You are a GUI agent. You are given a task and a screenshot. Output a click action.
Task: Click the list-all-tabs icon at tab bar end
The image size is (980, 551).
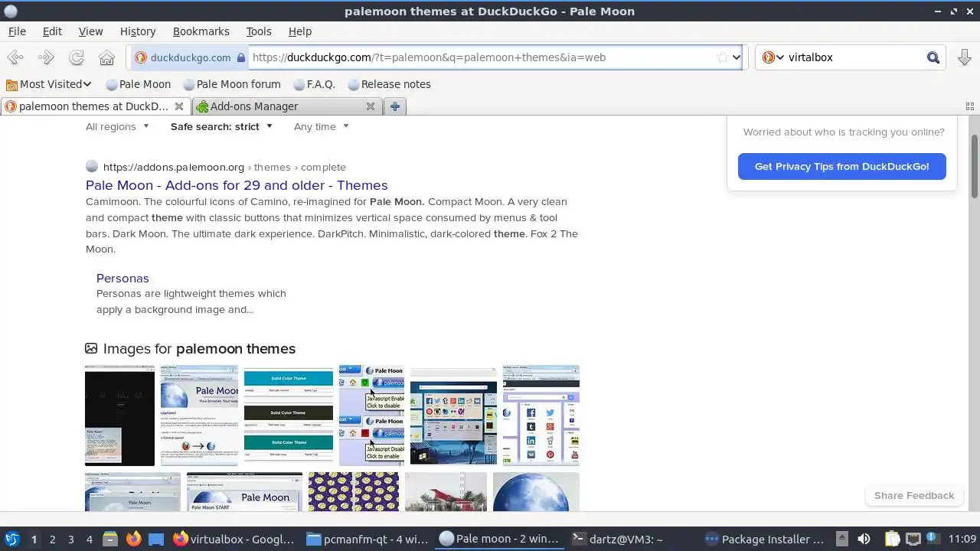pyautogui.click(x=969, y=107)
